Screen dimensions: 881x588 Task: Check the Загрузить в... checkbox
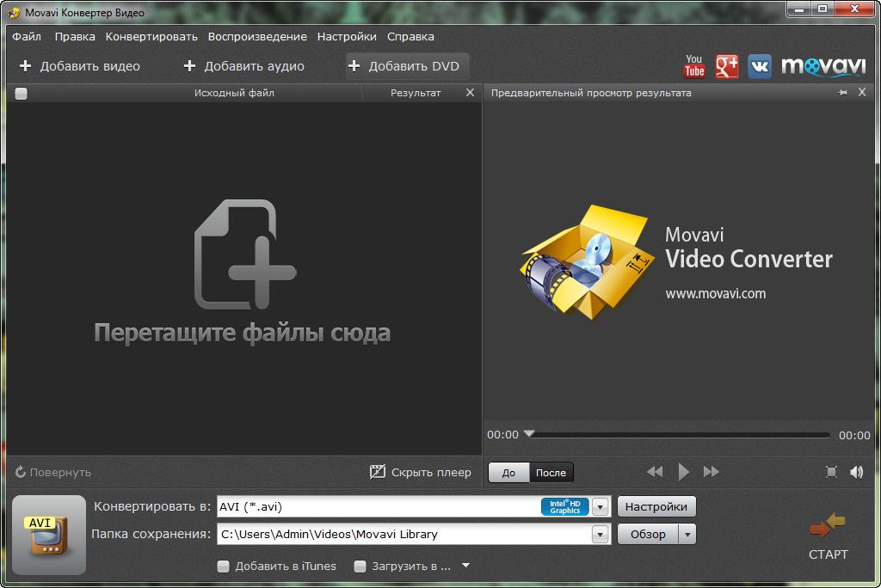click(x=360, y=567)
